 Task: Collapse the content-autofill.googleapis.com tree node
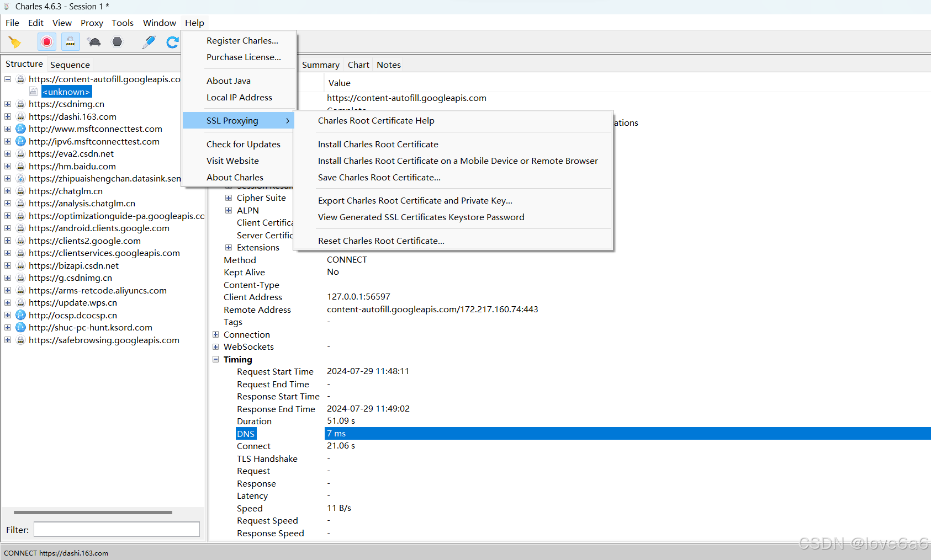point(8,79)
